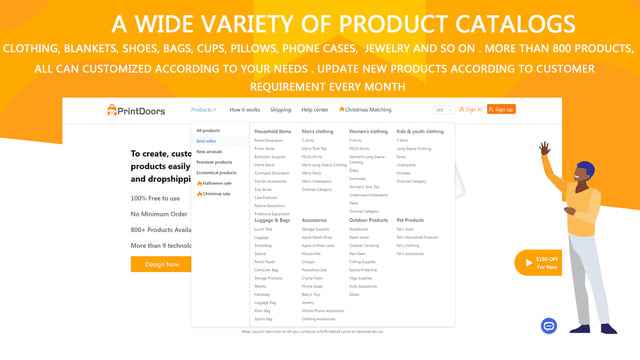The height and width of the screenshot is (360, 640).
Task: Open the Pet Products category heading
Action: tap(410, 220)
